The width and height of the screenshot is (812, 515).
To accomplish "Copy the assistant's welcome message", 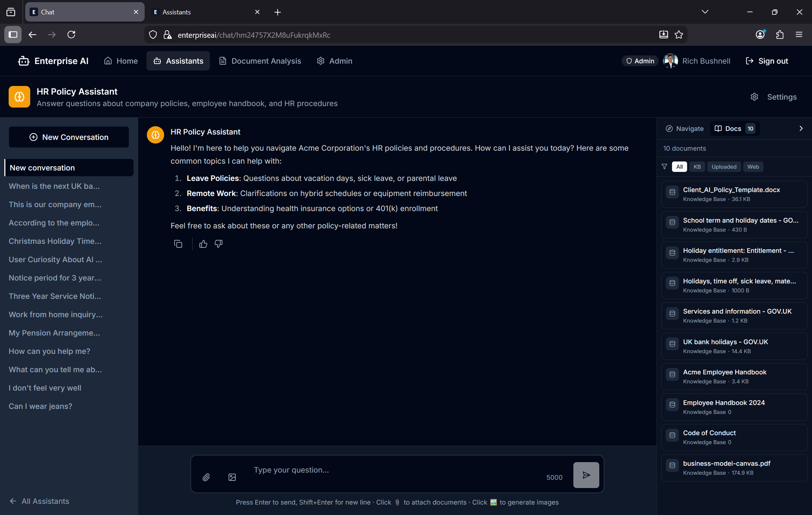I will [178, 244].
